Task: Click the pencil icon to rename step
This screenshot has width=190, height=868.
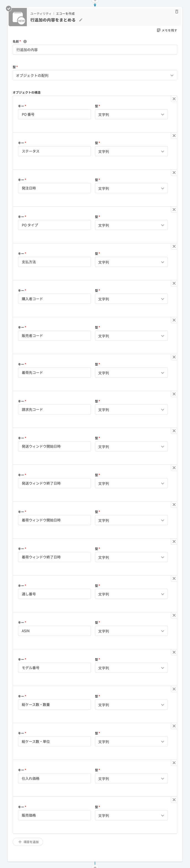Action: [x=81, y=20]
